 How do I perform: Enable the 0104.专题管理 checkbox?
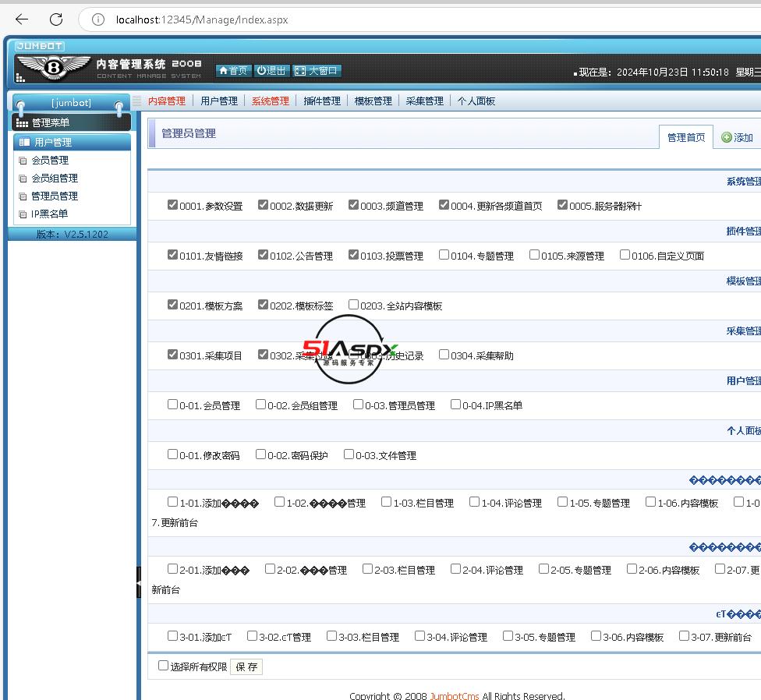click(444, 254)
